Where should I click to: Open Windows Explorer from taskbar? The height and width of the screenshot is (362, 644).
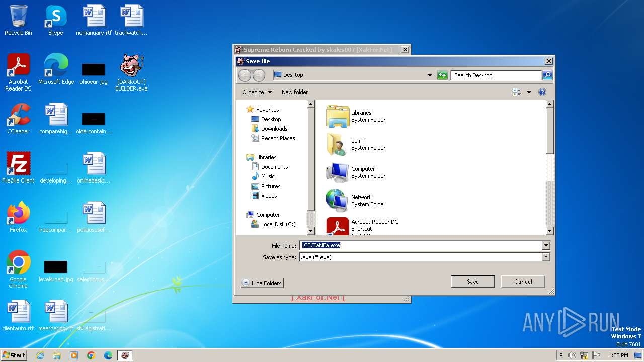pyautogui.click(x=57, y=355)
